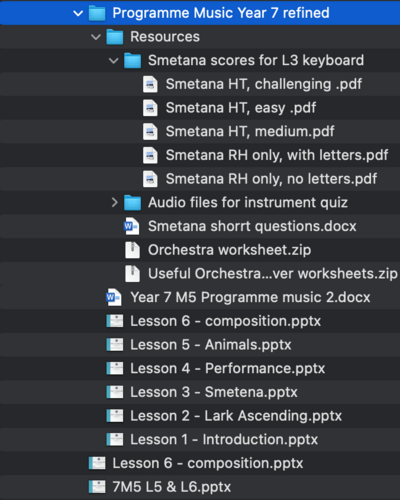Click the Resources folder icon
Viewport: 400px width, 500px height.
tap(115, 37)
